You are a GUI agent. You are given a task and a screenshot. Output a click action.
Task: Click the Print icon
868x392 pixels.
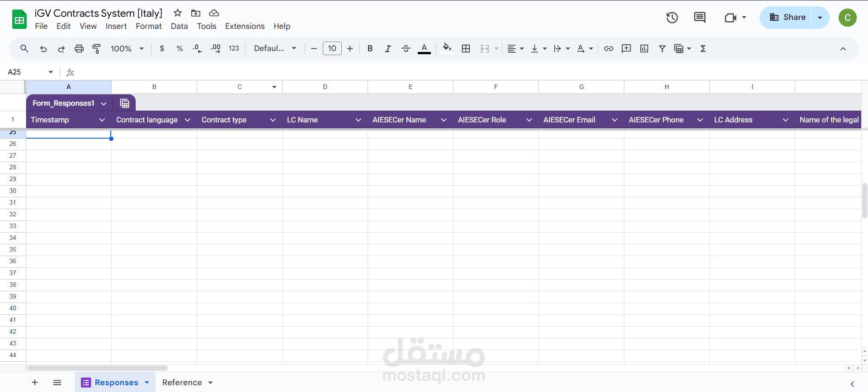pyautogui.click(x=79, y=49)
